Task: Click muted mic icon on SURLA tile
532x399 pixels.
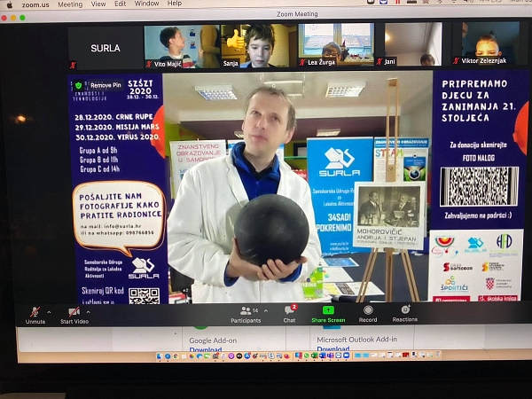Action: click(73, 65)
